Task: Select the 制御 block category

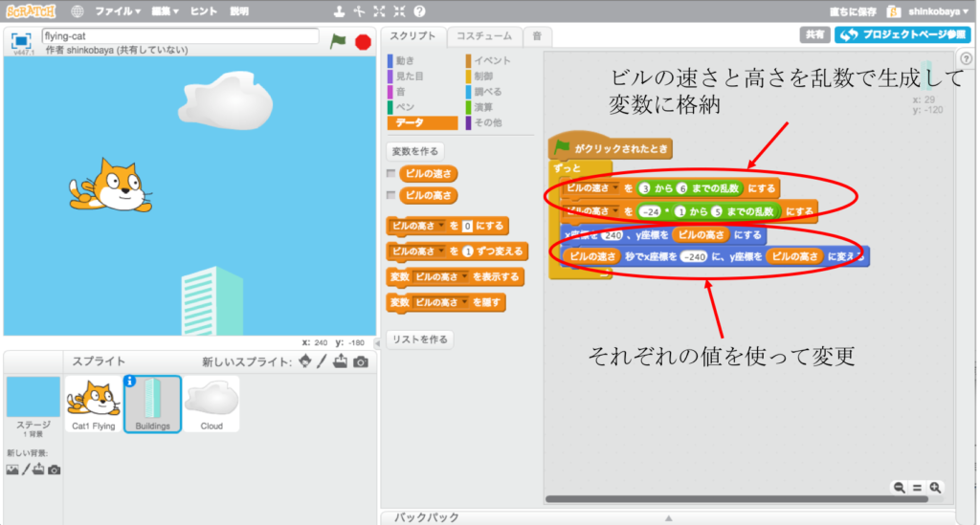Action: pyautogui.click(x=483, y=77)
